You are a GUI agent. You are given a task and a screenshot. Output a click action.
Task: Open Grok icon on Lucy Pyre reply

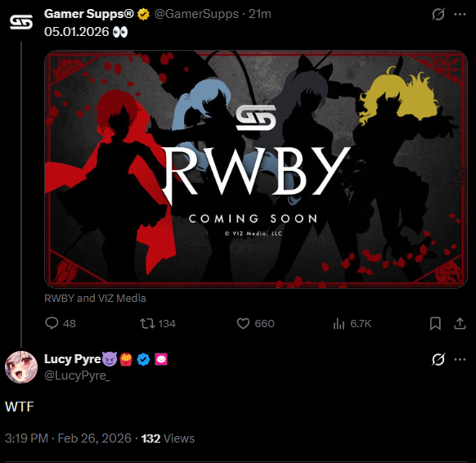click(x=438, y=359)
